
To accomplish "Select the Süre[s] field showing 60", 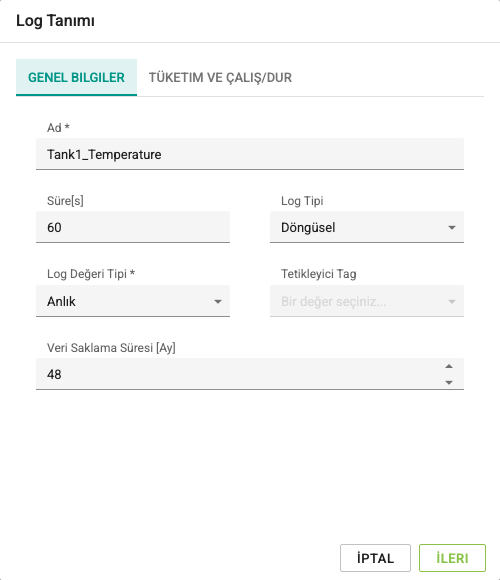I will coord(133,227).
